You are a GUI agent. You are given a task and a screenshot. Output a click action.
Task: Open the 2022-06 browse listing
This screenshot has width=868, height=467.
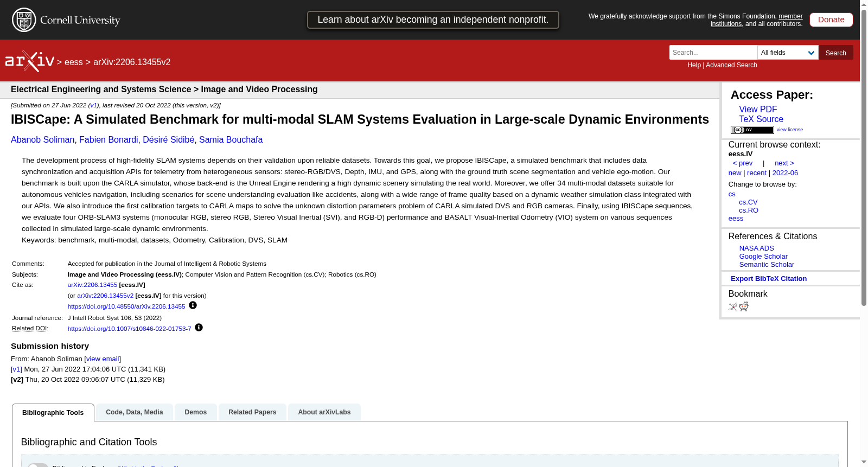tap(785, 172)
